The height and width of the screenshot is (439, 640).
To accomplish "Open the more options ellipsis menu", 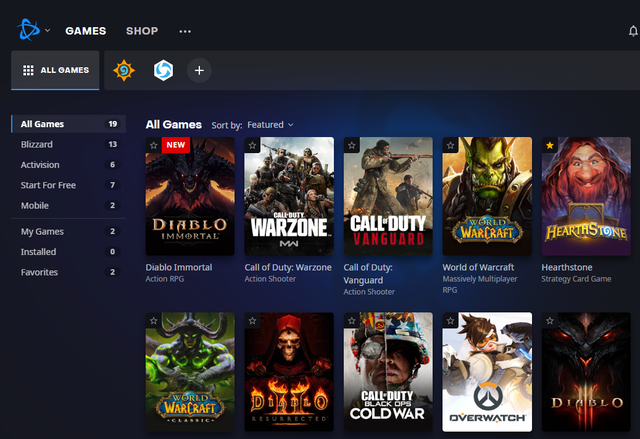I will [x=185, y=31].
